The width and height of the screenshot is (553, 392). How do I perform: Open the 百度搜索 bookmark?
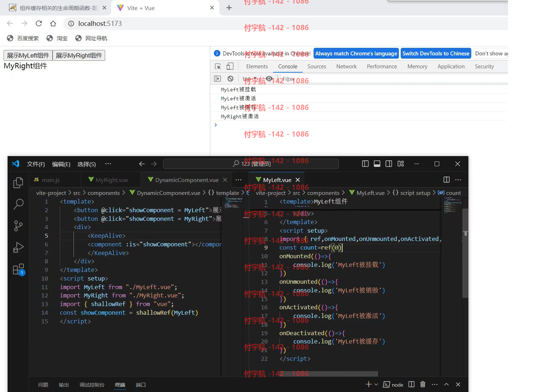click(23, 38)
